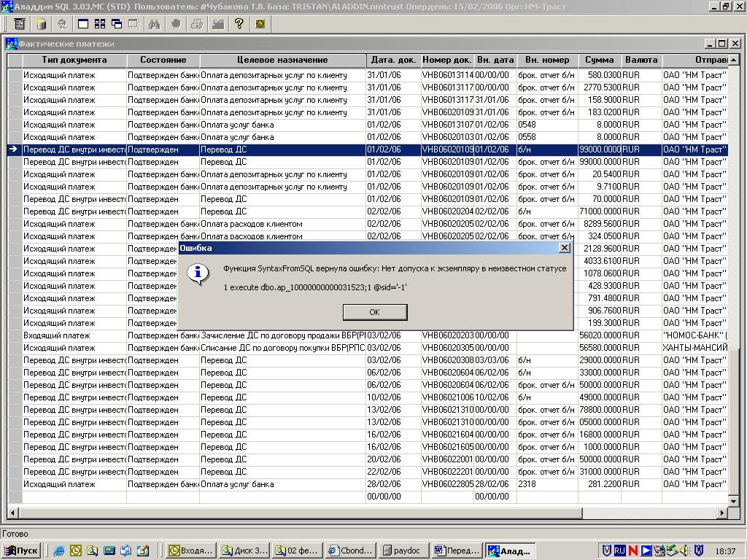Viewport: 747px width, 560px height.
Task: Click the Состояние column header
Action: click(x=163, y=61)
